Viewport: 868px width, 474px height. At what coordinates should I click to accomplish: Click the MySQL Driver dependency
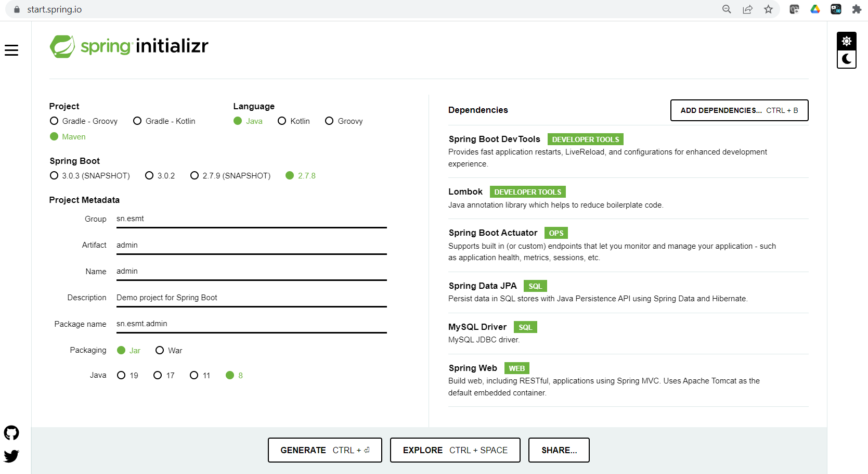point(628,333)
